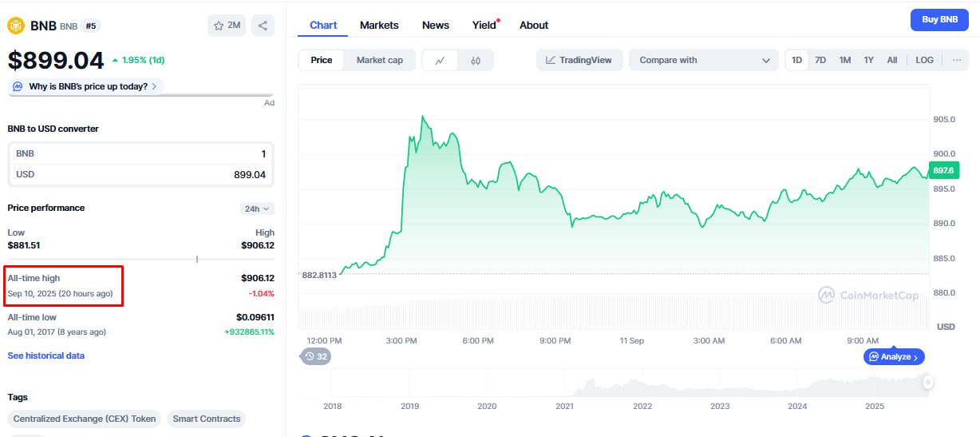
Task: Switch to the Yield tab
Action: click(x=484, y=25)
